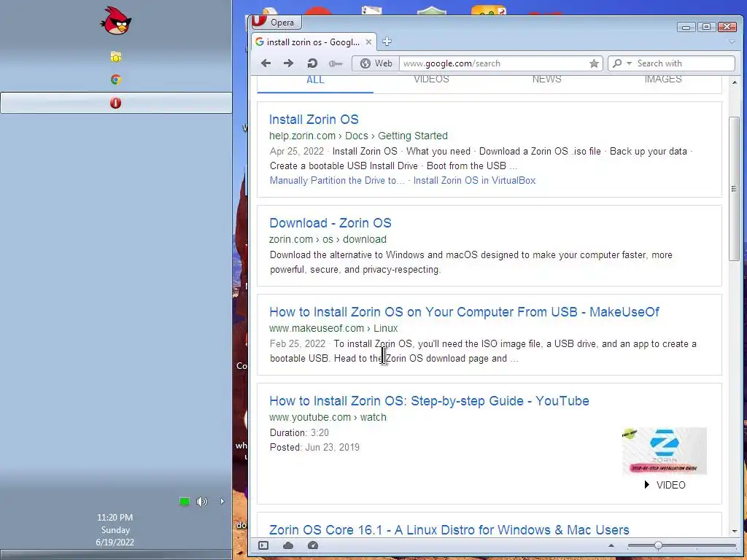Viewport: 747px width, 560px height.
Task: Click the 'Search with' input field
Action: (x=684, y=63)
